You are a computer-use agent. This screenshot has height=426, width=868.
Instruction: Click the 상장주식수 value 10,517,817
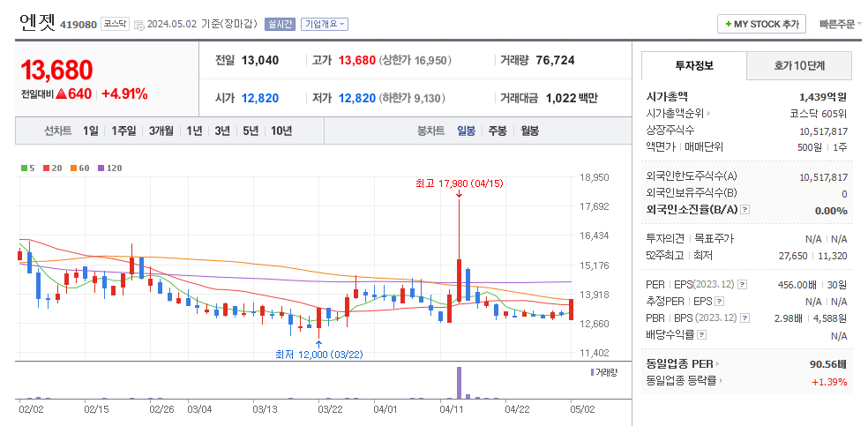tap(823, 131)
